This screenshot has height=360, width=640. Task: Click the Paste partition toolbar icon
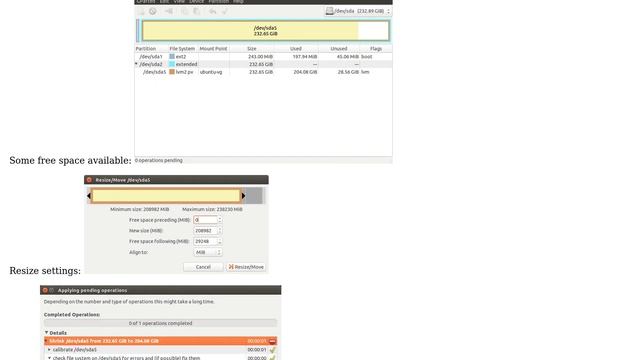(x=197, y=11)
